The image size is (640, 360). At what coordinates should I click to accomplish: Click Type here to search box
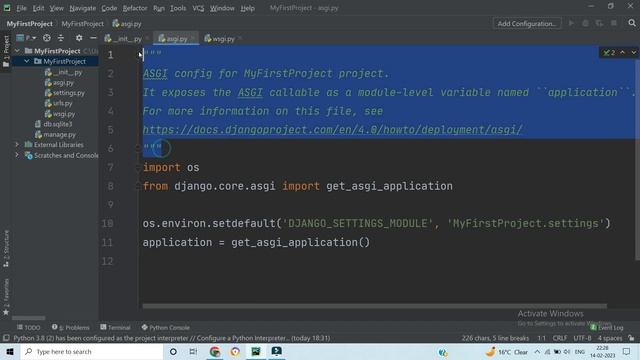pos(92,351)
